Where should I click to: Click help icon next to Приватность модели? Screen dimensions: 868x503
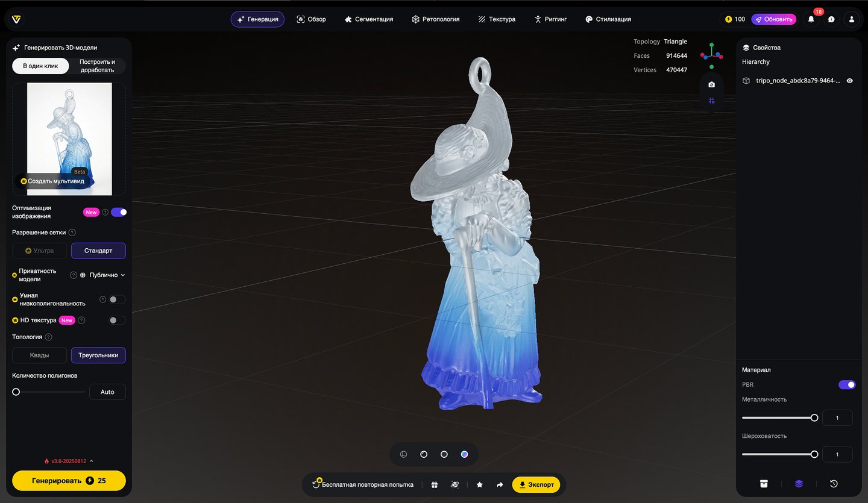[x=74, y=275]
